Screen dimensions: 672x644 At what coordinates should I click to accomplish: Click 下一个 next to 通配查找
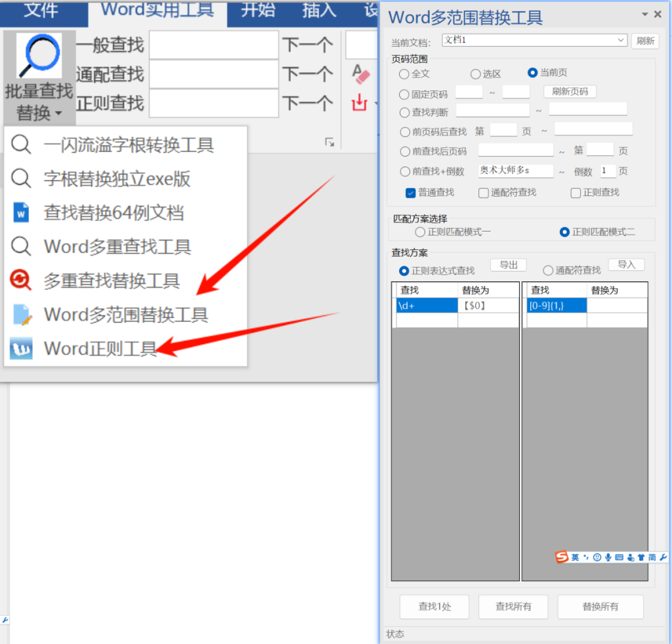tap(307, 74)
